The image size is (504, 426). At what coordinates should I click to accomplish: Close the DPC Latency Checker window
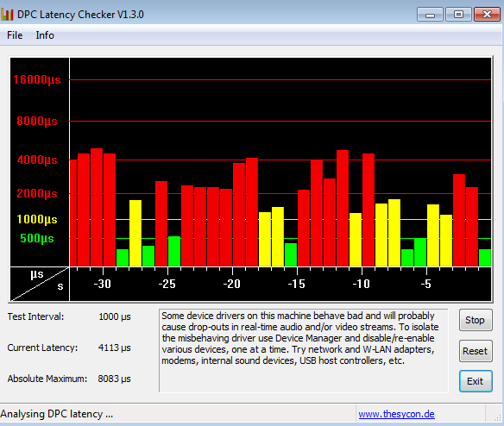click(x=487, y=15)
